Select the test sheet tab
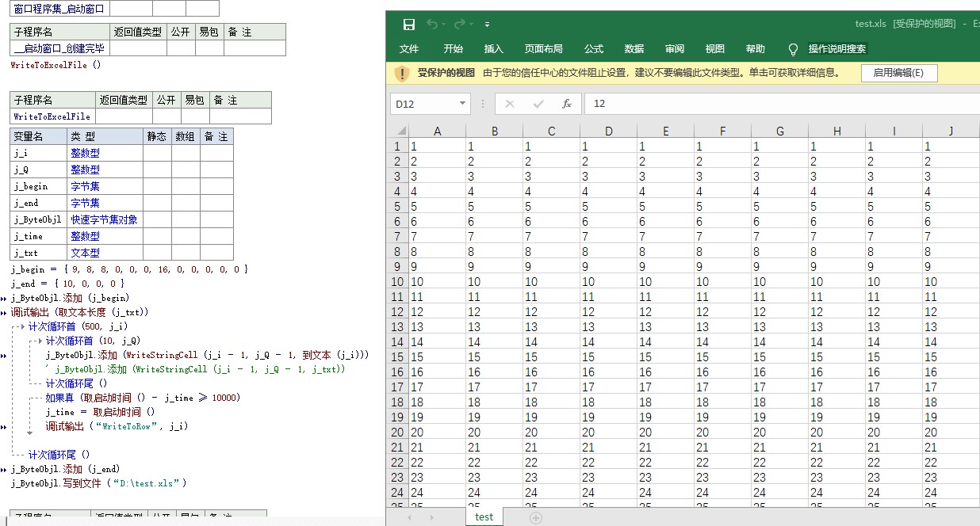This screenshot has width=980, height=526. (x=484, y=516)
